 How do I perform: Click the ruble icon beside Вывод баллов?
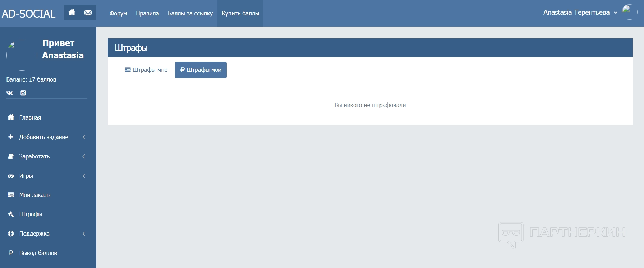[11, 253]
